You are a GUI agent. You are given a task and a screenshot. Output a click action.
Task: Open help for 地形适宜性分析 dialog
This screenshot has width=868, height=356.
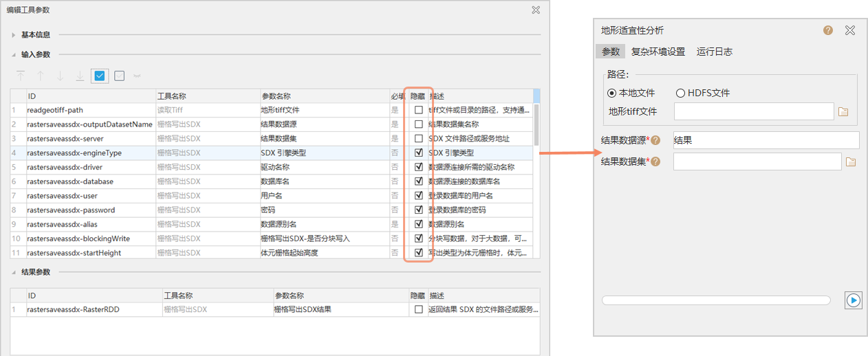tap(828, 30)
